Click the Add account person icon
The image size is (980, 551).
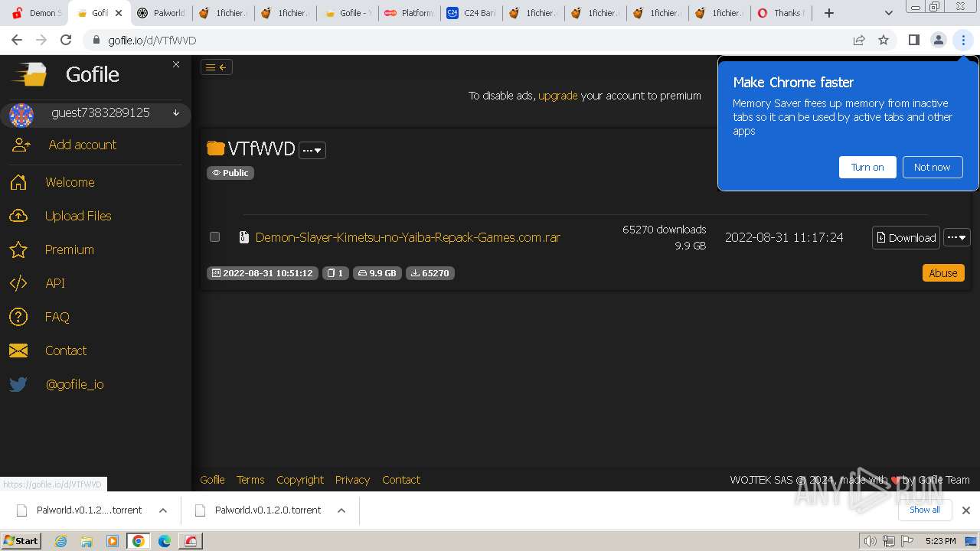[x=21, y=145]
